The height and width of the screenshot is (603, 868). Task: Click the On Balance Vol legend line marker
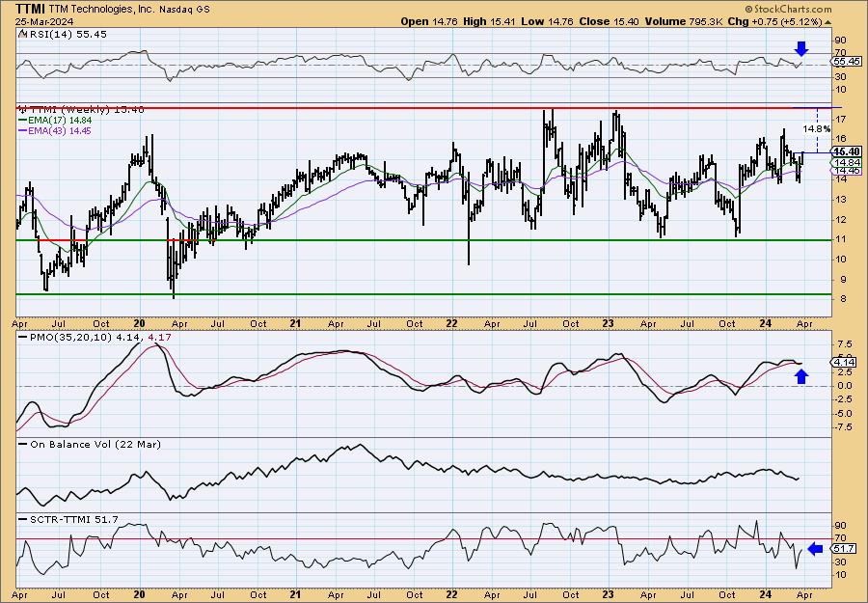[23, 444]
